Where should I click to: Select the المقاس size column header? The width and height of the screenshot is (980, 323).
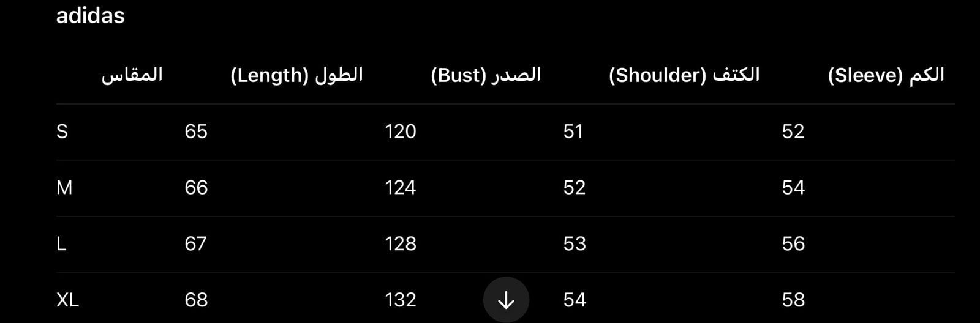[132, 75]
